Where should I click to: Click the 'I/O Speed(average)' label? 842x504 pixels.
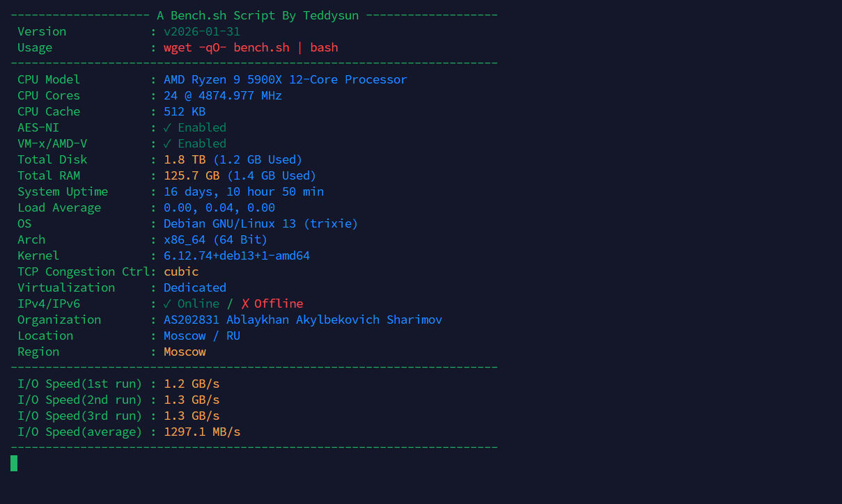tap(80, 432)
